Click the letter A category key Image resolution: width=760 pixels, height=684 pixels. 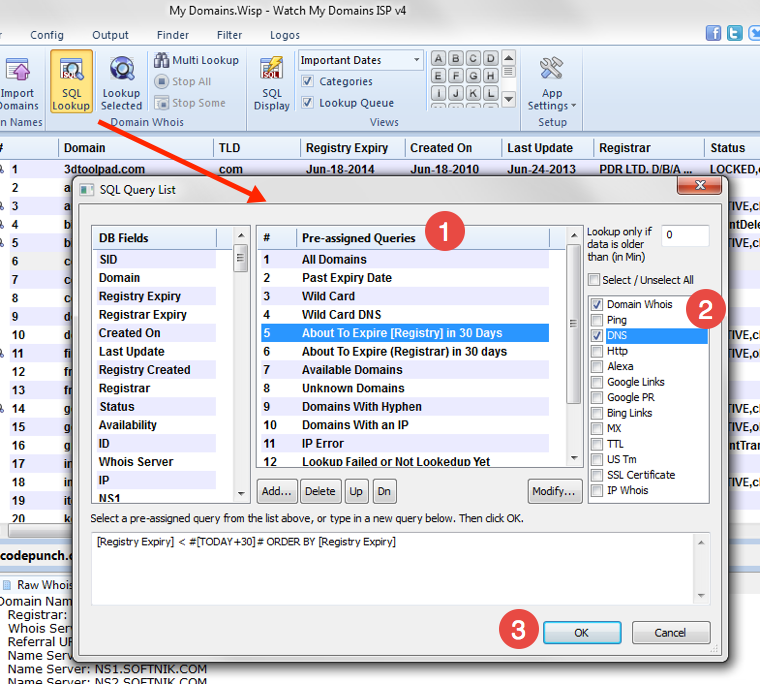(x=438, y=59)
